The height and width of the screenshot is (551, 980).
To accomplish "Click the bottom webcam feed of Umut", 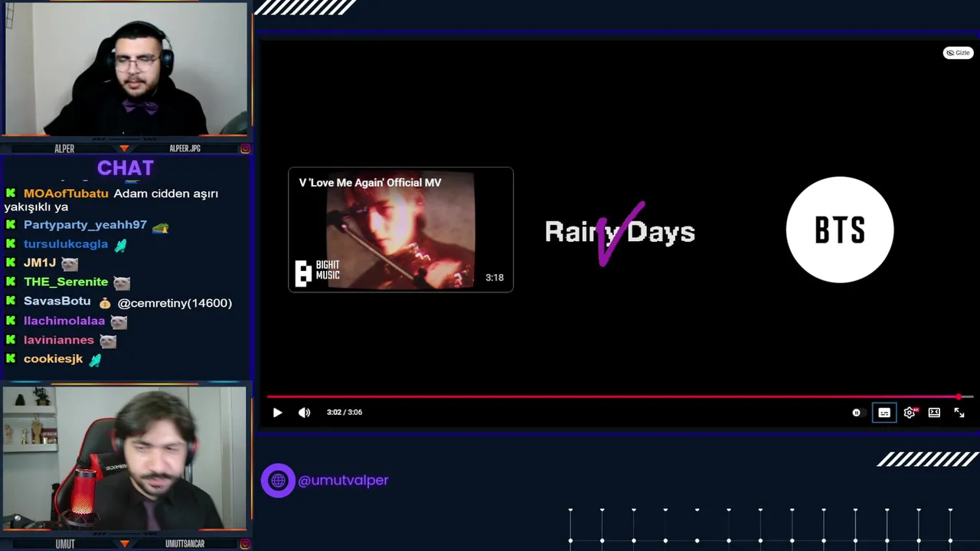I will click(x=125, y=458).
